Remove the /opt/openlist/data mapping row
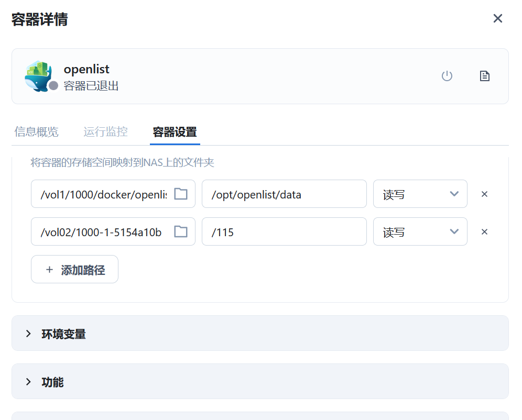The height and width of the screenshot is (420, 522). point(484,194)
